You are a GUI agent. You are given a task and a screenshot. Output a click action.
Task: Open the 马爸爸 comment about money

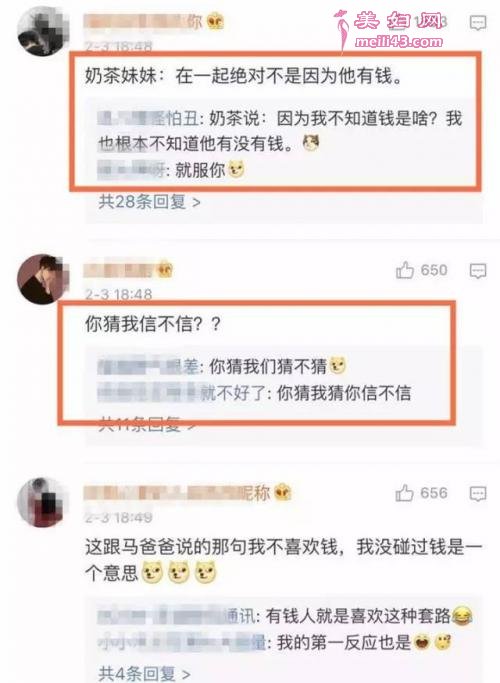[x=283, y=560]
